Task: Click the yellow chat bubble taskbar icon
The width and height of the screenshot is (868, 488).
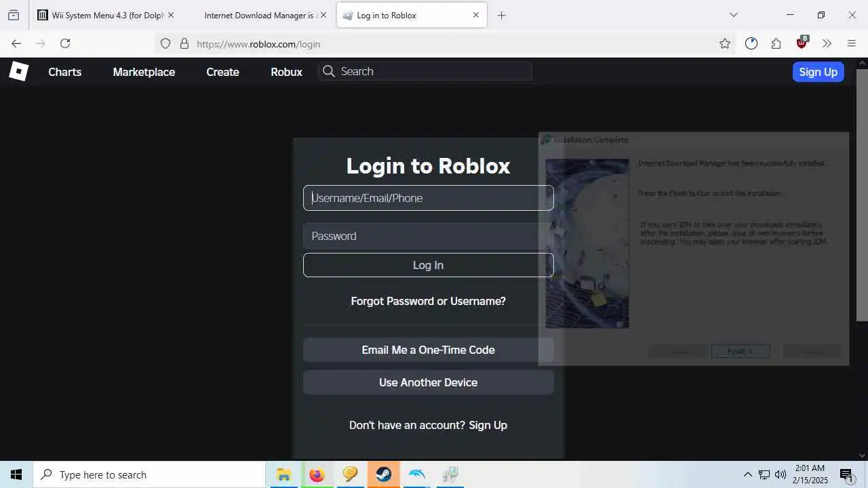Action: tap(350, 474)
